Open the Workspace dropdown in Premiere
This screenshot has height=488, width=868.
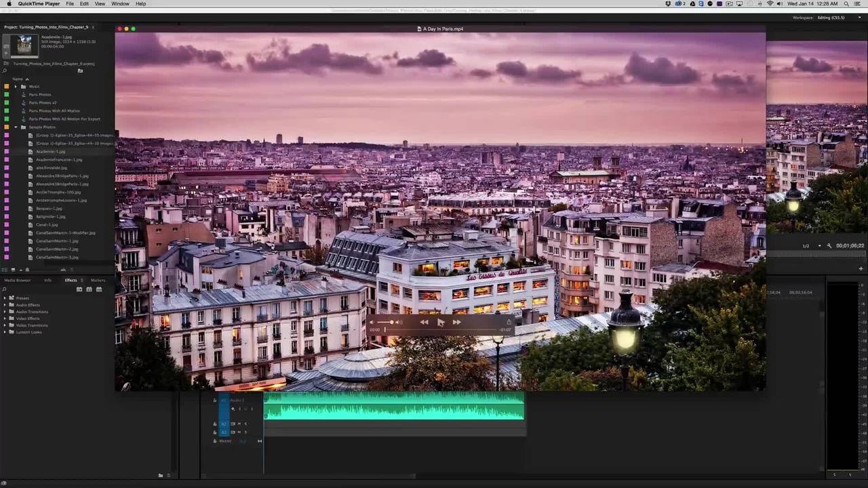[x=831, y=18]
